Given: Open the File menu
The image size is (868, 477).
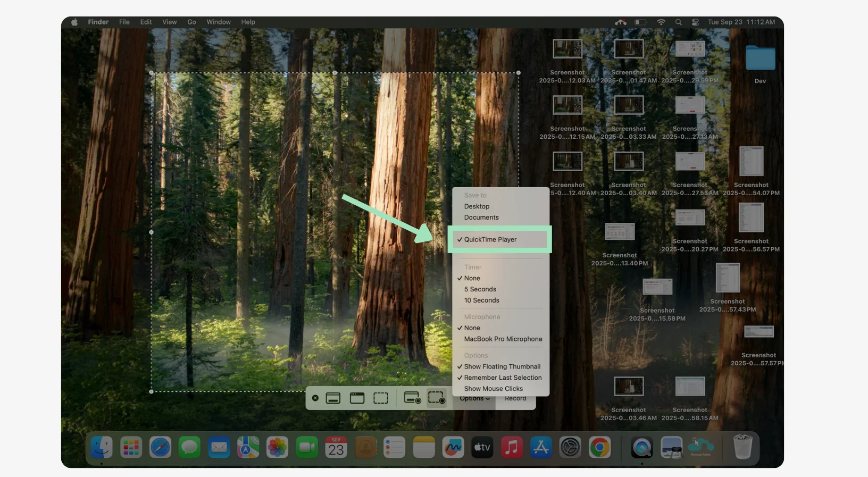Looking at the screenshot, I should (124, 22).
